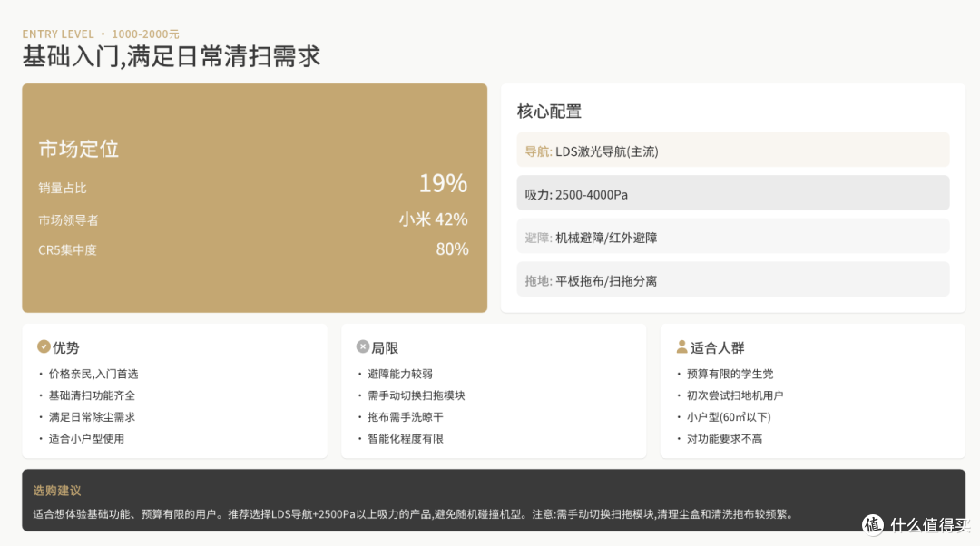The height and width of the screenshot is (546, 980).
Task: Click the 智能化程度有限 bullet
Action: coord(406,439)
